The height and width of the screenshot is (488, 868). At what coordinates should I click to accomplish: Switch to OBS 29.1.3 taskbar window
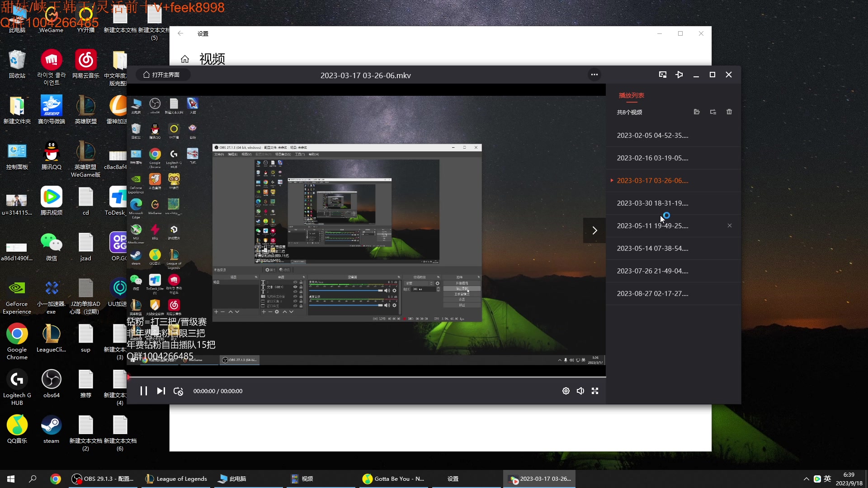point(103,479)
